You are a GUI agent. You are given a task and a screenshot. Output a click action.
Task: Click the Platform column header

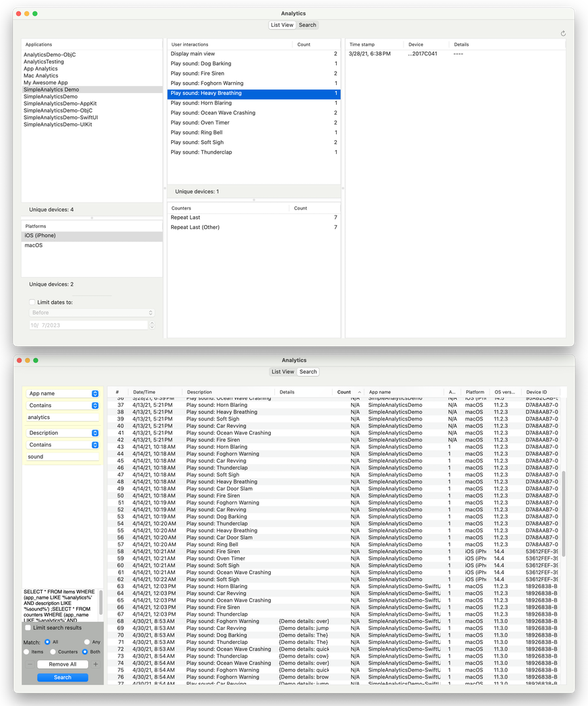(x=475, y=392)
